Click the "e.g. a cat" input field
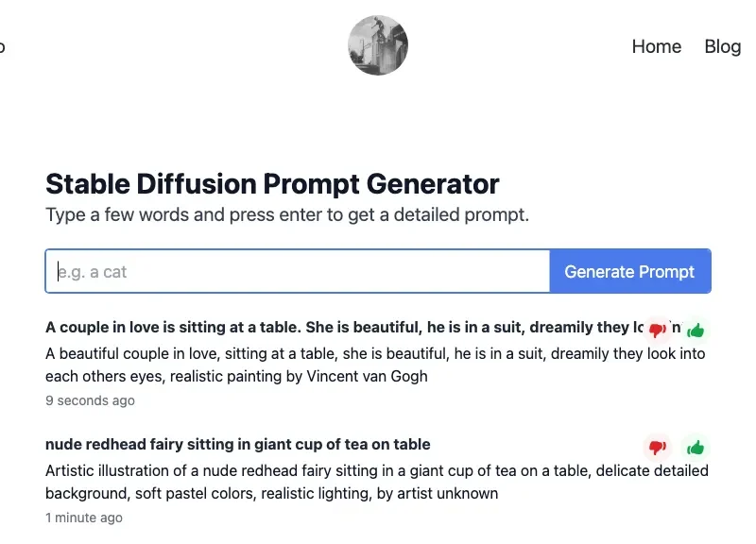Viewport: 756px width, 544px height. click(283, 271)
